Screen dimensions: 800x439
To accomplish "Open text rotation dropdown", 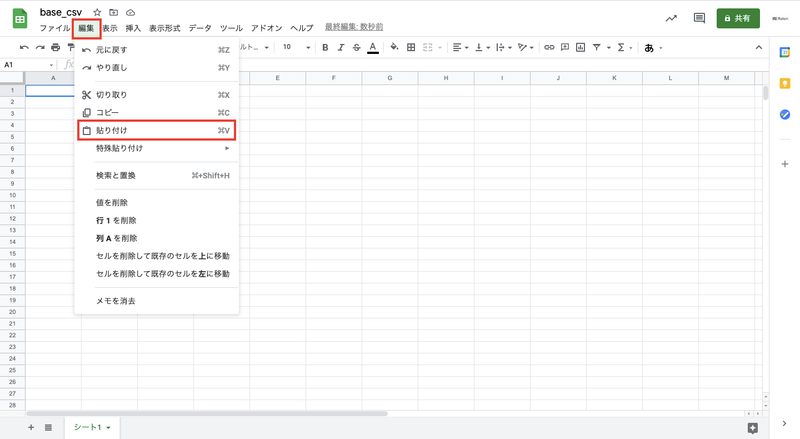I will tap(525, 47).
